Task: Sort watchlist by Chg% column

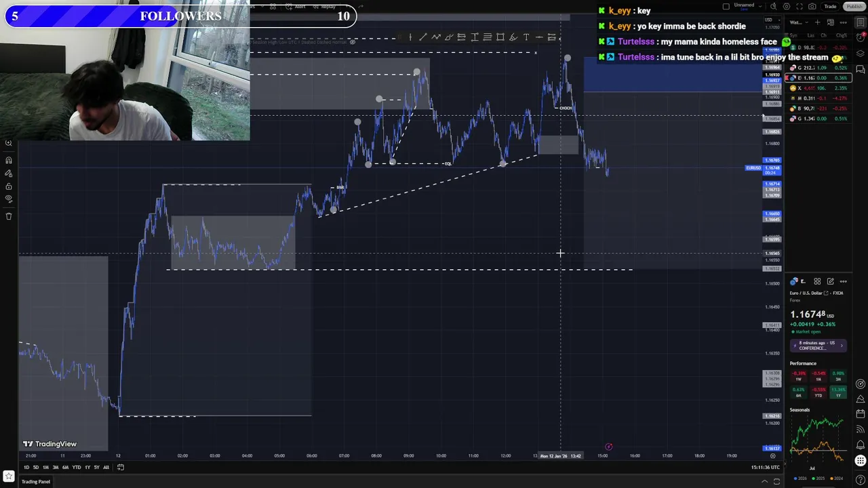Action: point(842,35)
